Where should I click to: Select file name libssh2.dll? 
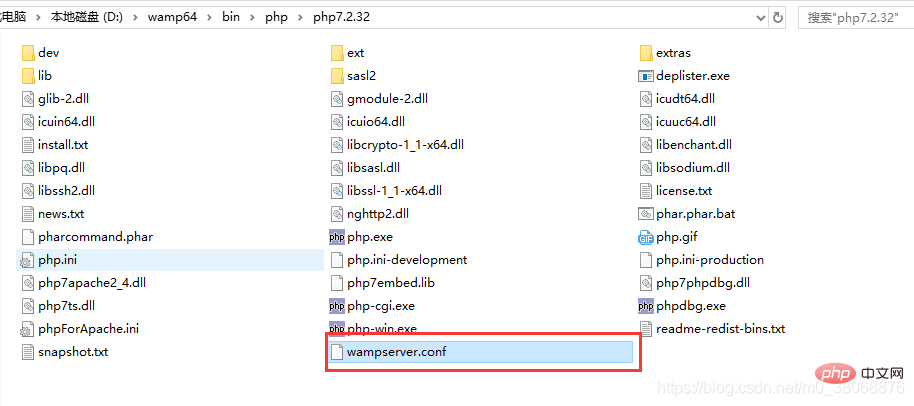66,191
